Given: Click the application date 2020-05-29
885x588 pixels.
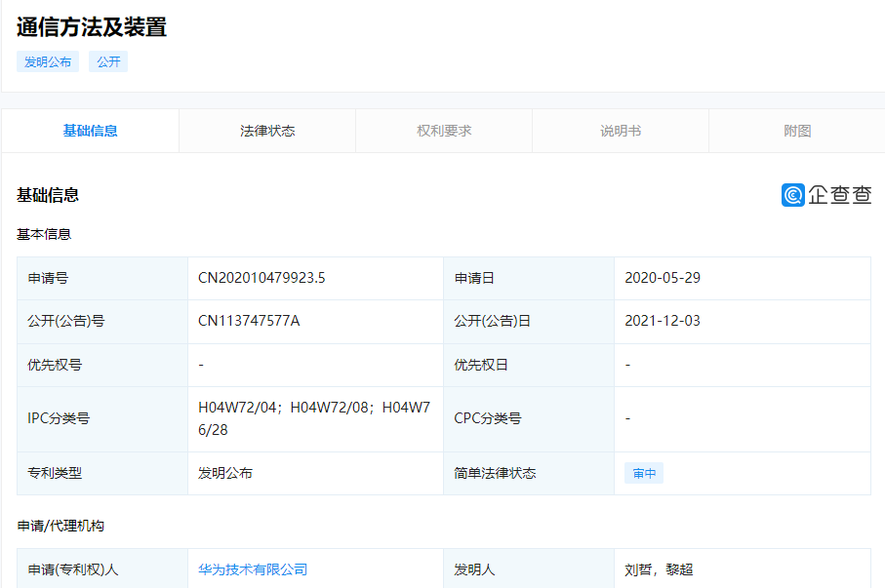Looking at the screenshot, I should (663, 278).
